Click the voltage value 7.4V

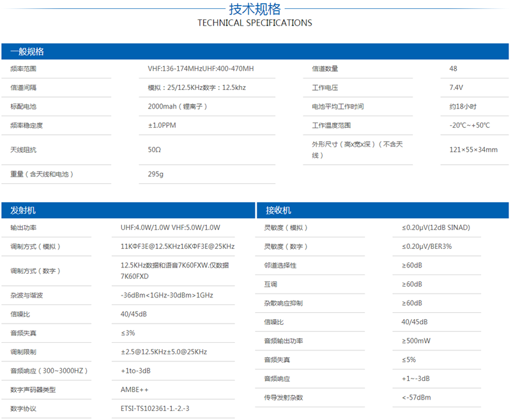(x=456, y=87)
